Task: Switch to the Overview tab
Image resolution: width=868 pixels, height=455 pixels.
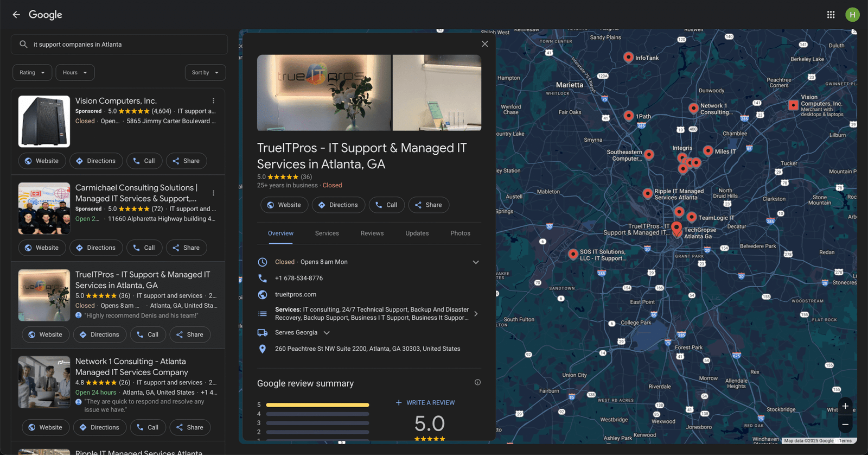Action: pos(280,233)
